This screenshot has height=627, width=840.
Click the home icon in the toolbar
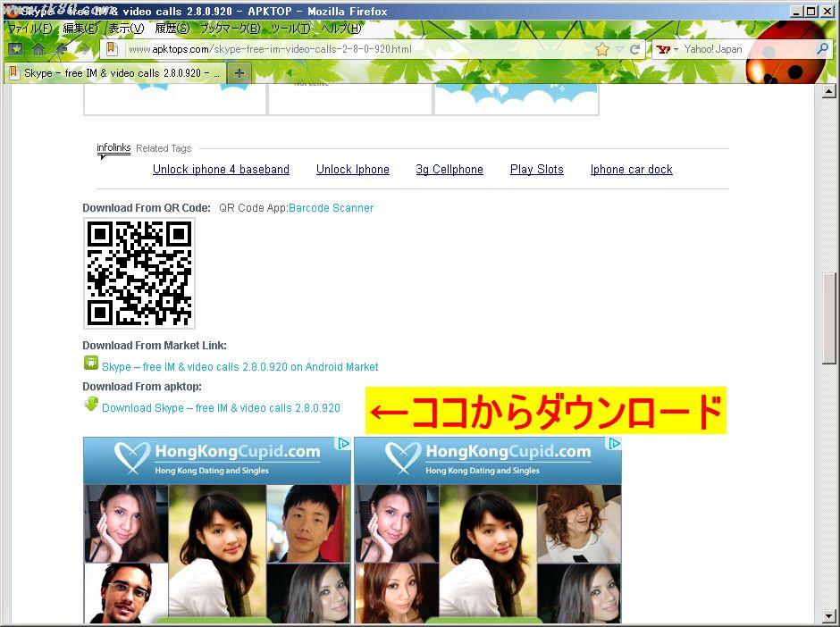pos(38,50)
